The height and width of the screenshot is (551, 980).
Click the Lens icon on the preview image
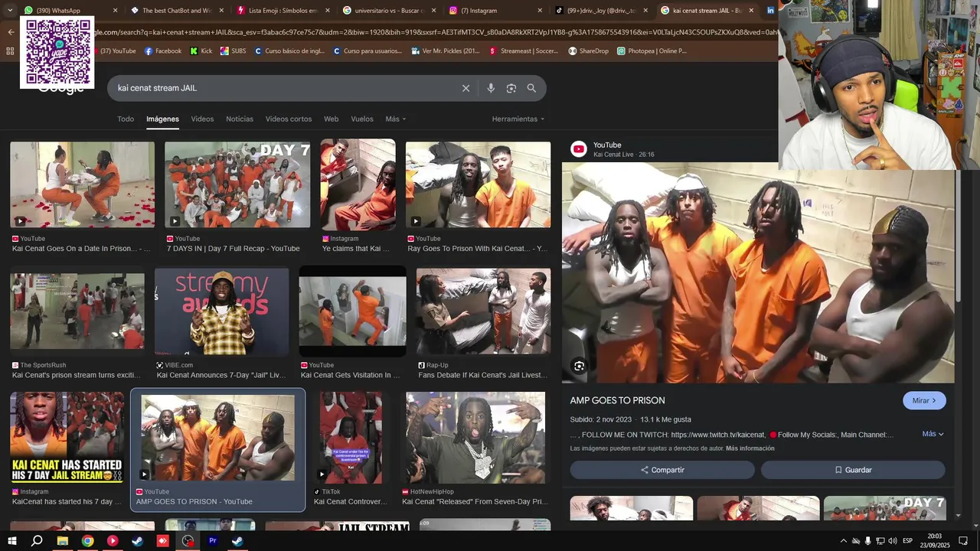point(579,366)
